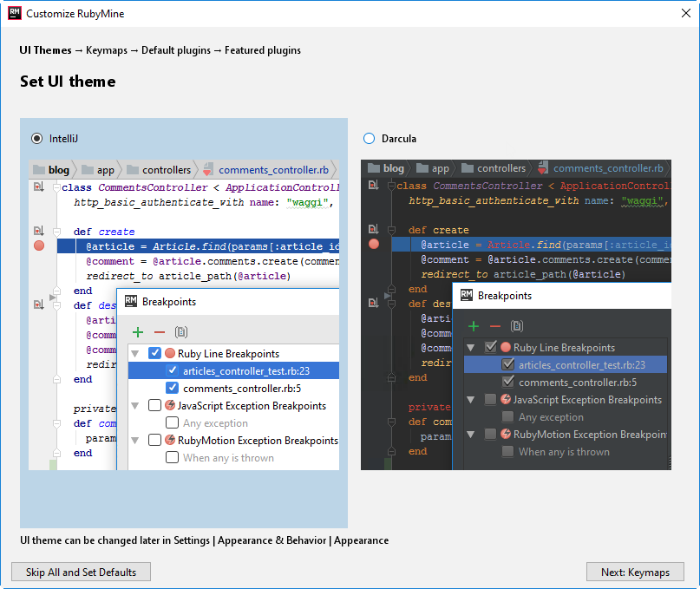700x589 pixels.
Task: Toggle comments_controller.rb:5 checkbox in light preview
Action: coord(172,388)
